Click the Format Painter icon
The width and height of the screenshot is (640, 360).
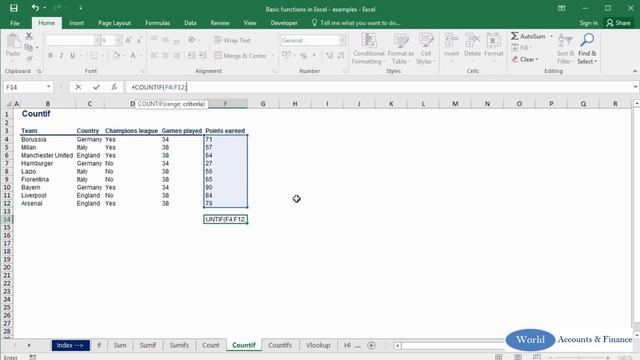29,59
